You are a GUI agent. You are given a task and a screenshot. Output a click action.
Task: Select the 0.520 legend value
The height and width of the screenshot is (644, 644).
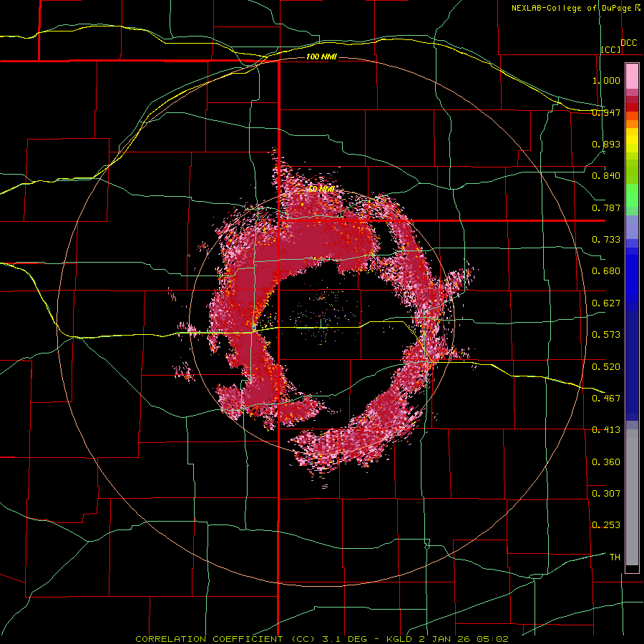point(606,367)
